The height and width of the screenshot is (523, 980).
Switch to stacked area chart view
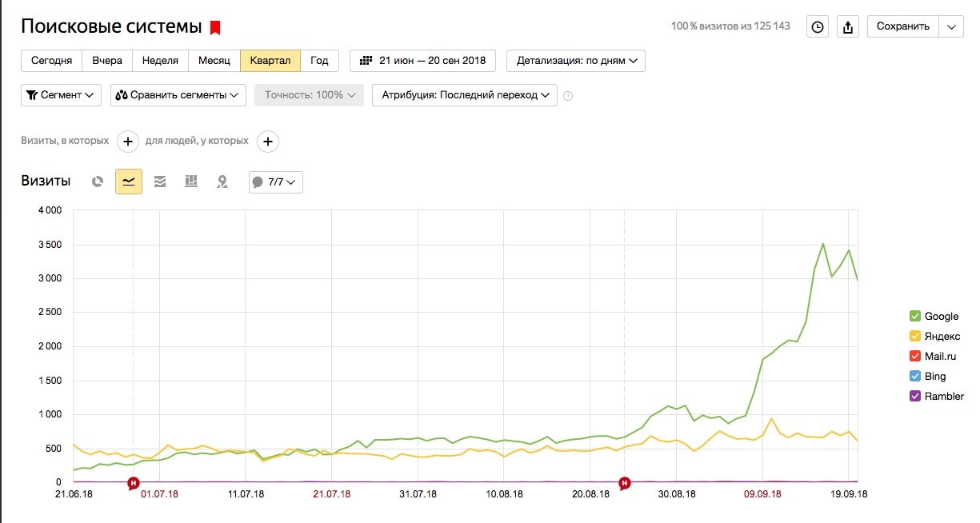click(x=160, y=182)
